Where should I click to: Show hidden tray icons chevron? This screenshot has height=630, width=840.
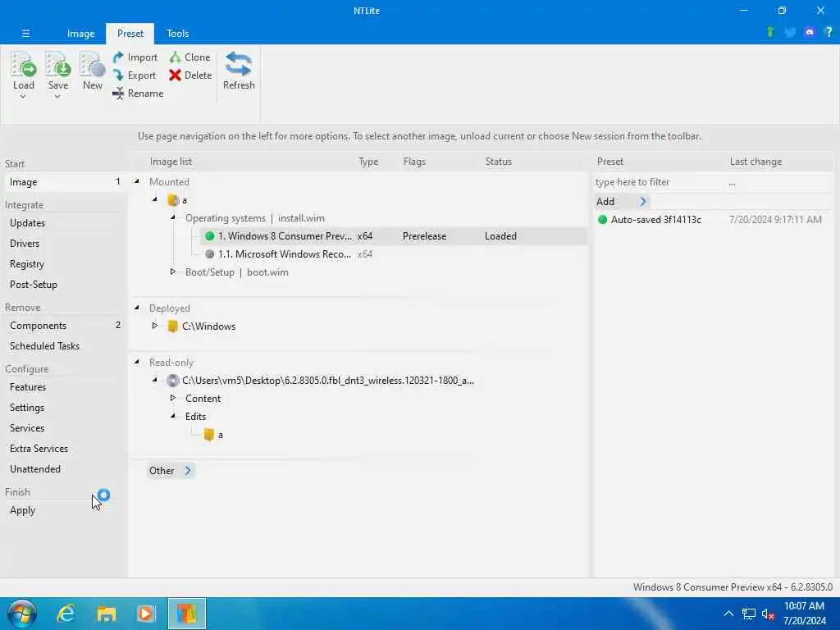[x=728, y=614]
